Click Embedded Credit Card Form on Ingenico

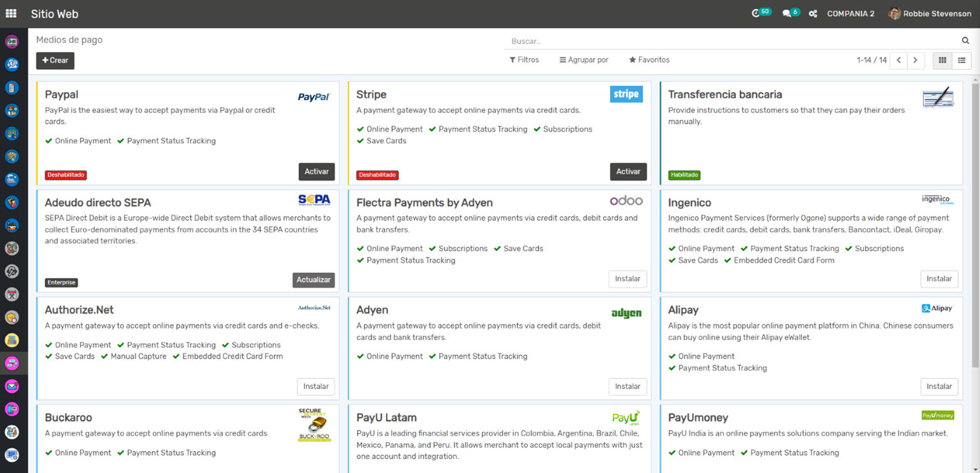click(779, 260)
